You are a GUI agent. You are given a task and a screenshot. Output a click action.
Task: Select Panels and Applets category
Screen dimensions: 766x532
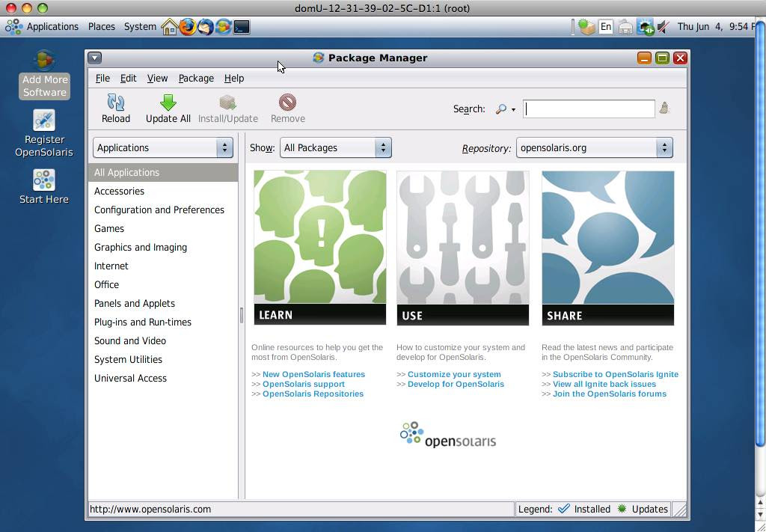point(163,303)
